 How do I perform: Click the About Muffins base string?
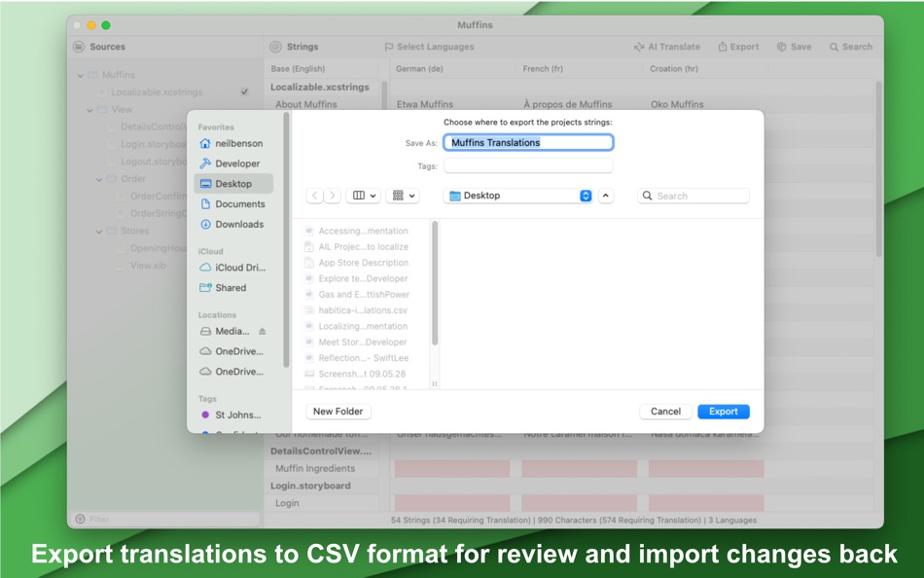point(305,104)
